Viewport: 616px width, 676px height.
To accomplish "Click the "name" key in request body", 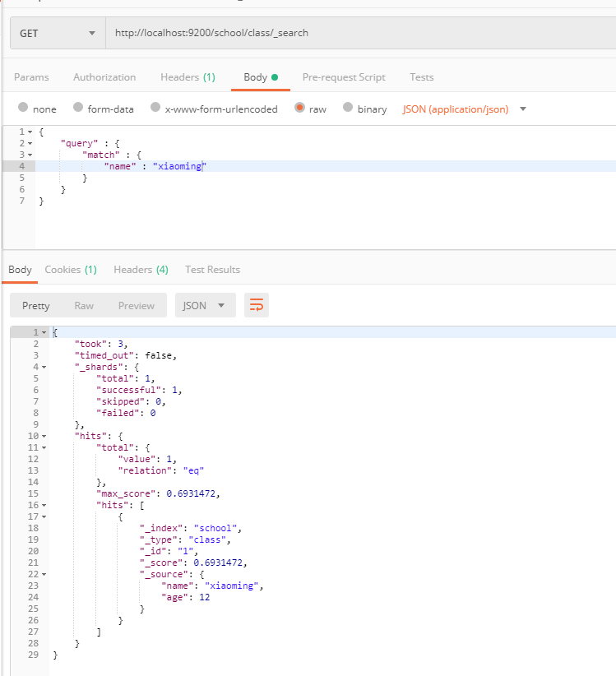I will tap(120, 166).
